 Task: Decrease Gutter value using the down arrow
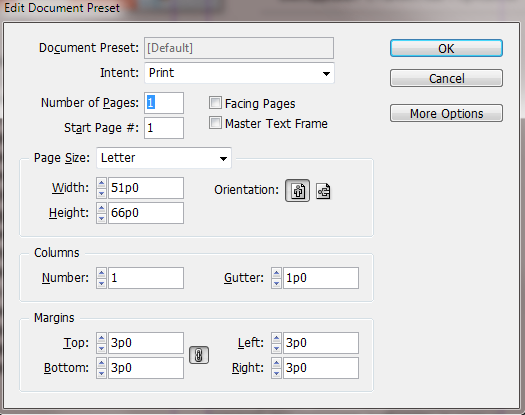click(276, 283)
